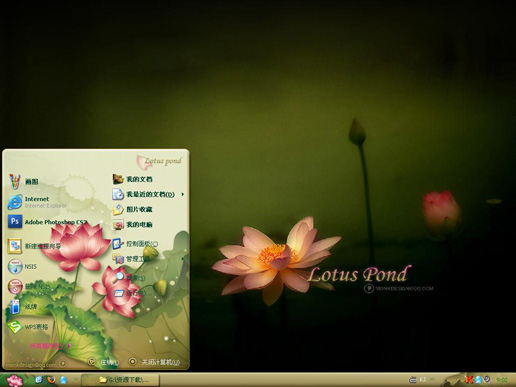Launch Internet Explorer from Start menu
516x387 pixels.
[37, 202]
